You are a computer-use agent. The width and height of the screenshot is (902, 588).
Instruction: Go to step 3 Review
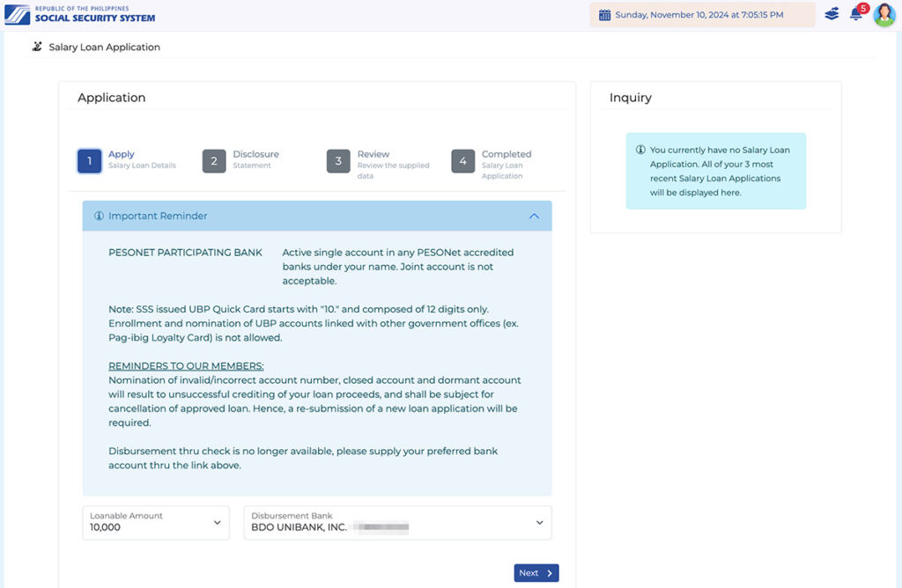tap(338, 161)
